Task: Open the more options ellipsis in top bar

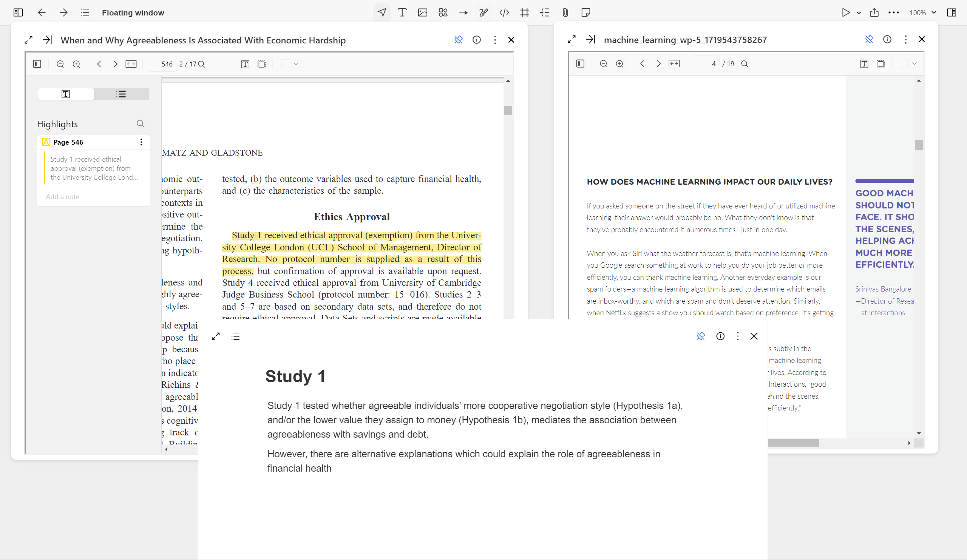Action: [x=894, y=13]
